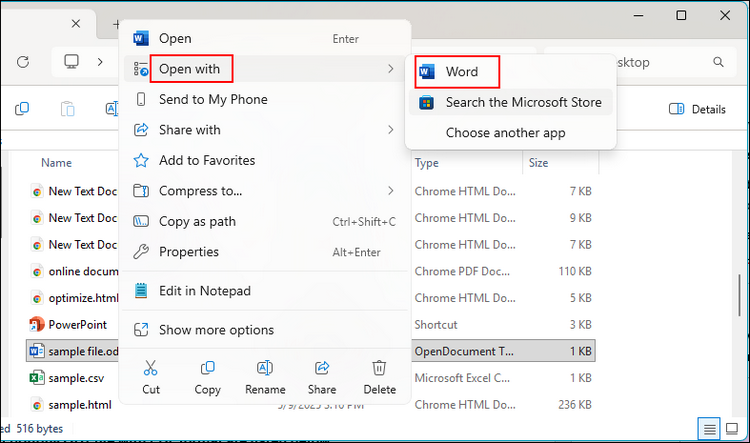The height and width of the screenshot is (443, 750).
Task: Click Show more options
Action: 265,330
